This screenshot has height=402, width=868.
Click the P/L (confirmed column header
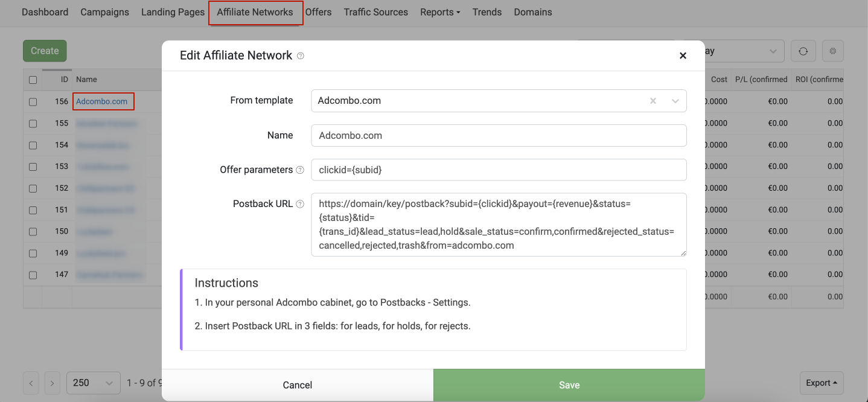click(x=761, y=80)
